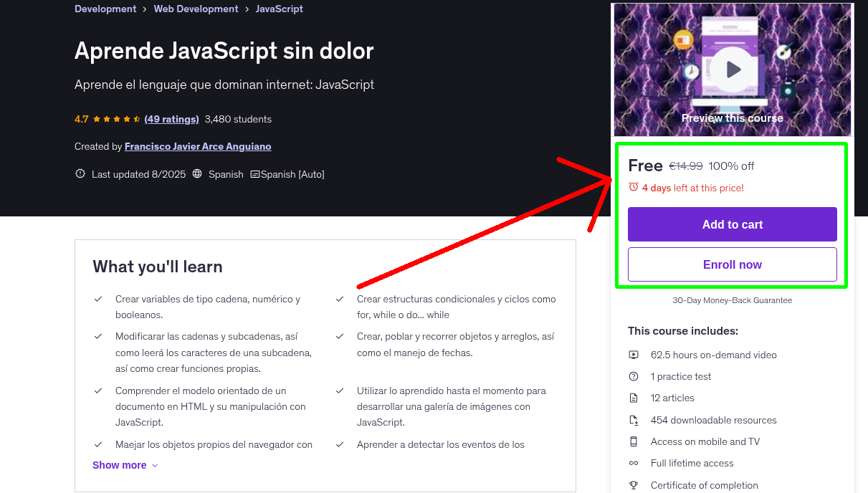Select the practice test question mark icon
The image size is (868, 493).
[634, 375]
